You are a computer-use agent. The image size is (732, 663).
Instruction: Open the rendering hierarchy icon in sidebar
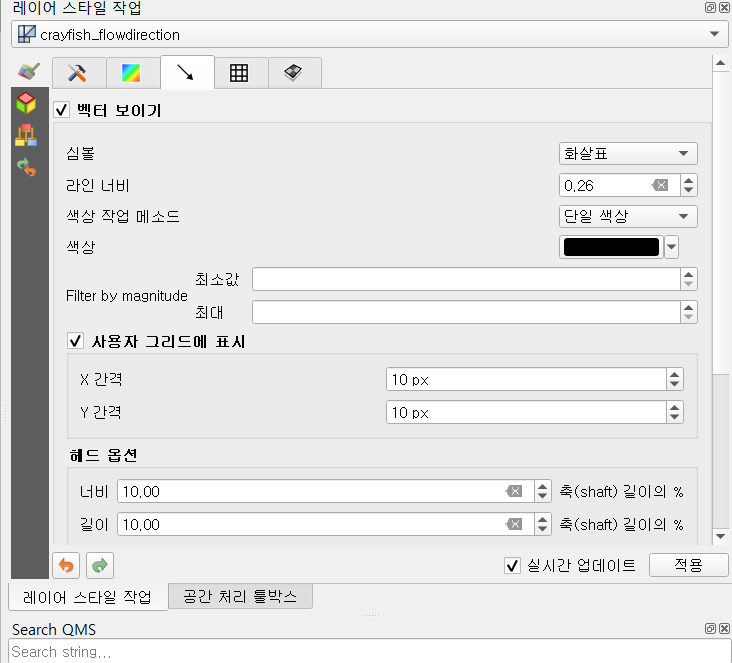coord(26,135)
